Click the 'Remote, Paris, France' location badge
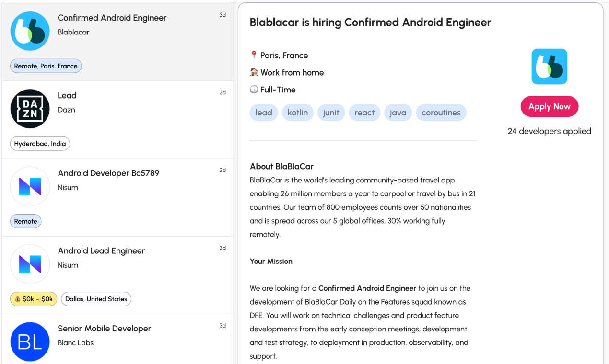 tap(46, 66)
